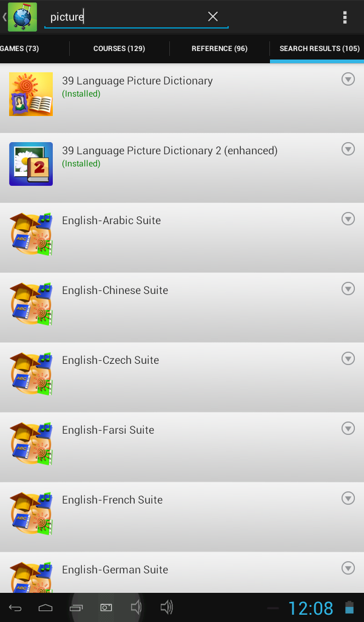This screenshot has width=364, height=622.
Task: Tap the globe app icon in header
Action: (22, 17)
